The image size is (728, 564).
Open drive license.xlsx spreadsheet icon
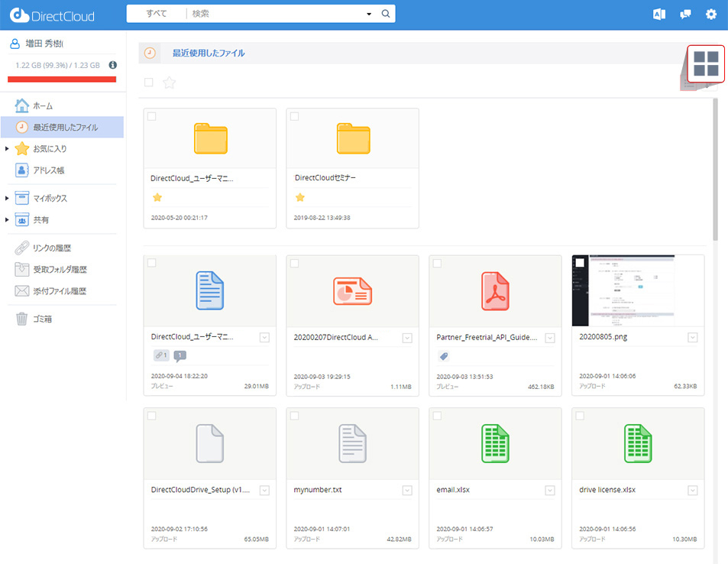point(638,444)
